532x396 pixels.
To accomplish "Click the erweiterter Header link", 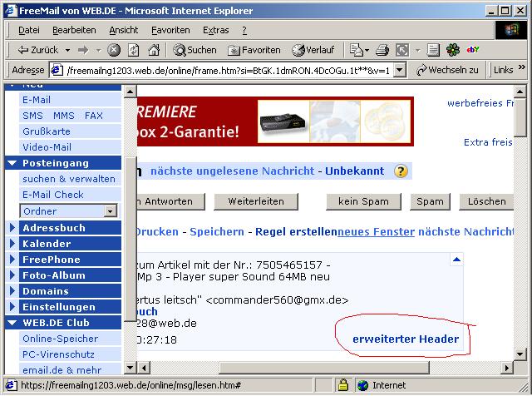I will coord(406,339).
